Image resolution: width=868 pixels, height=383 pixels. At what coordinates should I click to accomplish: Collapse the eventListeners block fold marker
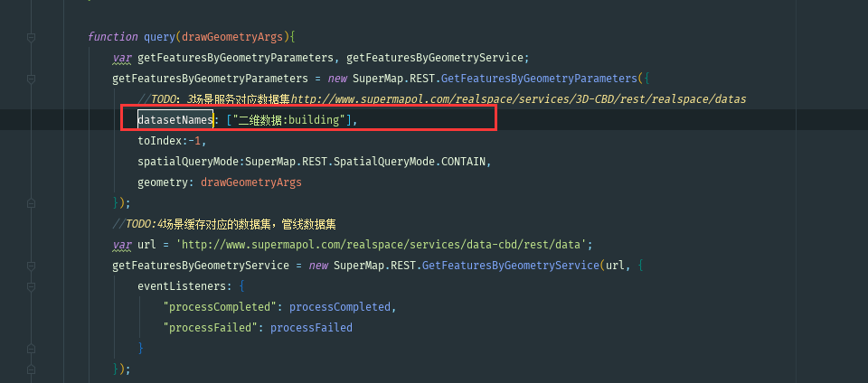(x=31, y=286)
